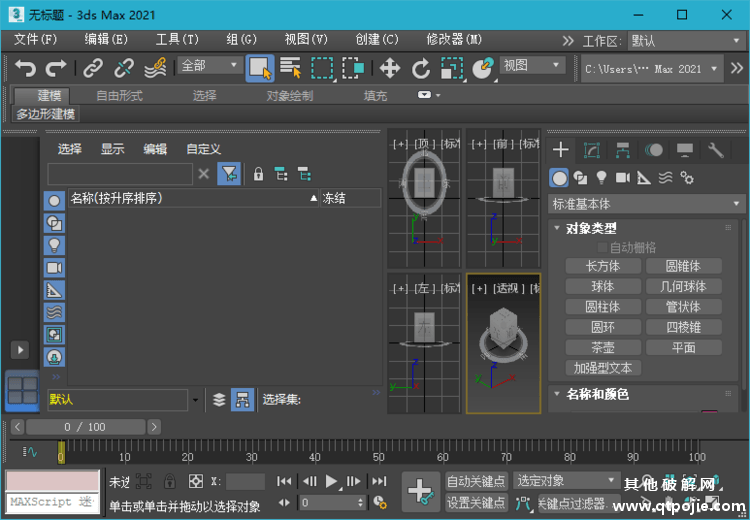The image size is (750, 520).
Task: Open the project path dropdown
Action: (651, 69)
